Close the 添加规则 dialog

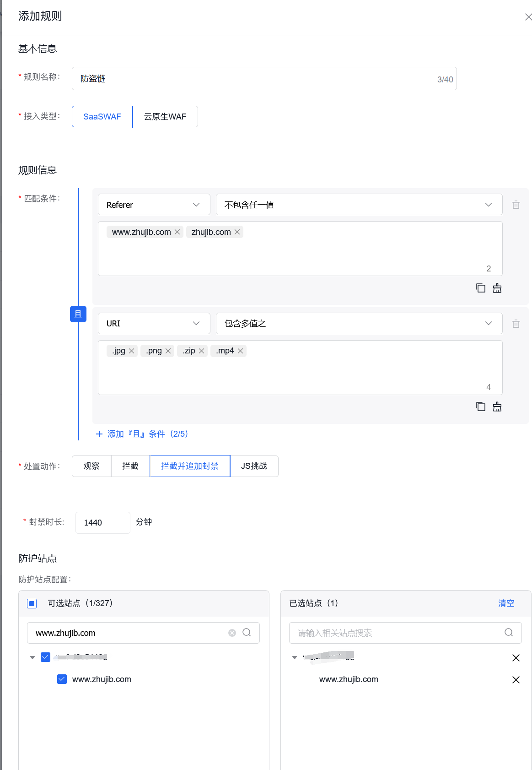(528, 17)
